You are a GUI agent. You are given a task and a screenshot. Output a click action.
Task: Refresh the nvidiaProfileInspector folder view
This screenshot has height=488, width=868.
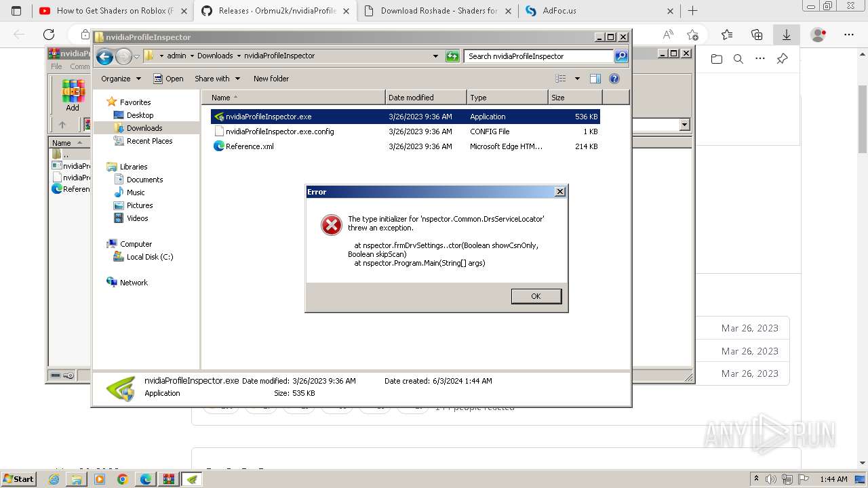click(x=452, y=56)
